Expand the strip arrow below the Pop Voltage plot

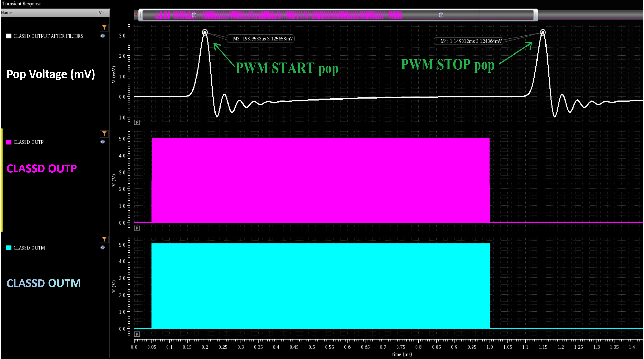(137, 123)
